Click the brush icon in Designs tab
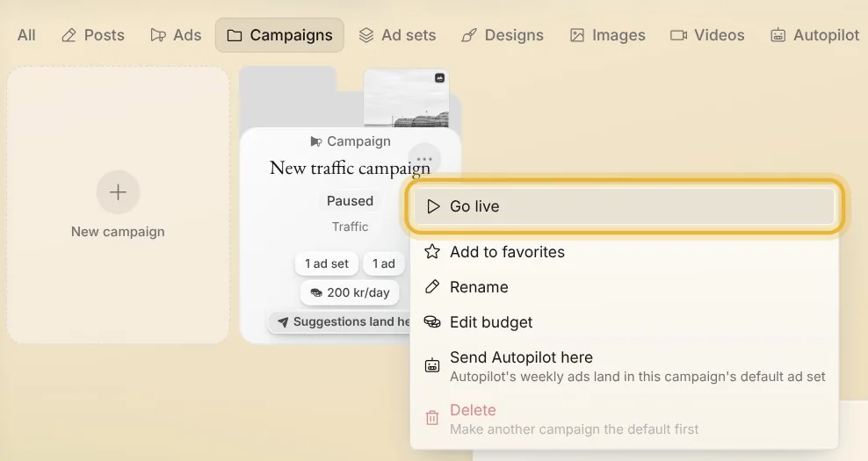 pyautogui.click(x=469, y=35)
